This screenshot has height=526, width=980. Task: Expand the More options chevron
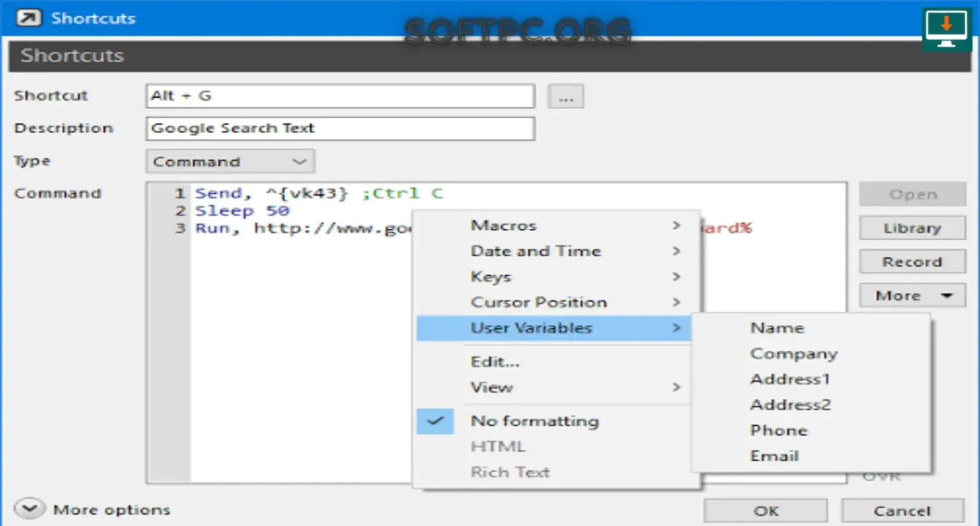[29, 509]
